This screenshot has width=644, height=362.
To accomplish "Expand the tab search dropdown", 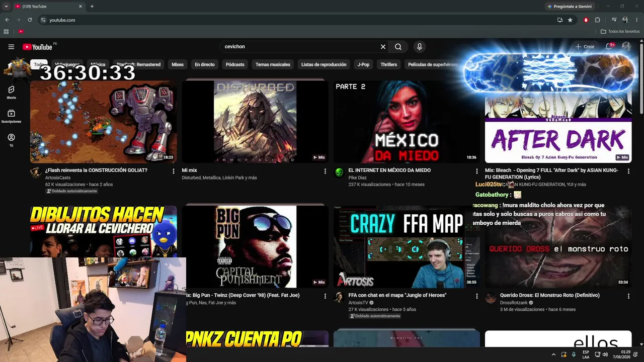I will coord(6,7).
